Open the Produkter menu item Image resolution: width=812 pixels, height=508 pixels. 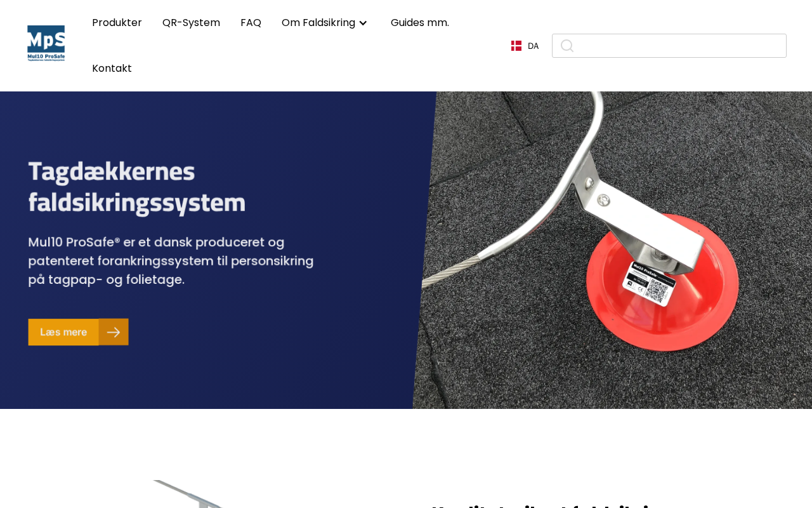(x=117, y=23)
